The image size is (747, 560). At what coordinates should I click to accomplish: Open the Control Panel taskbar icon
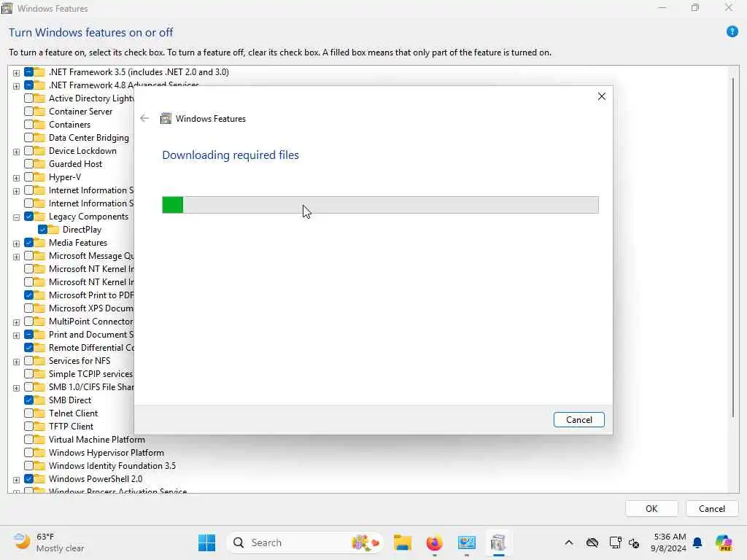(466, 542)
